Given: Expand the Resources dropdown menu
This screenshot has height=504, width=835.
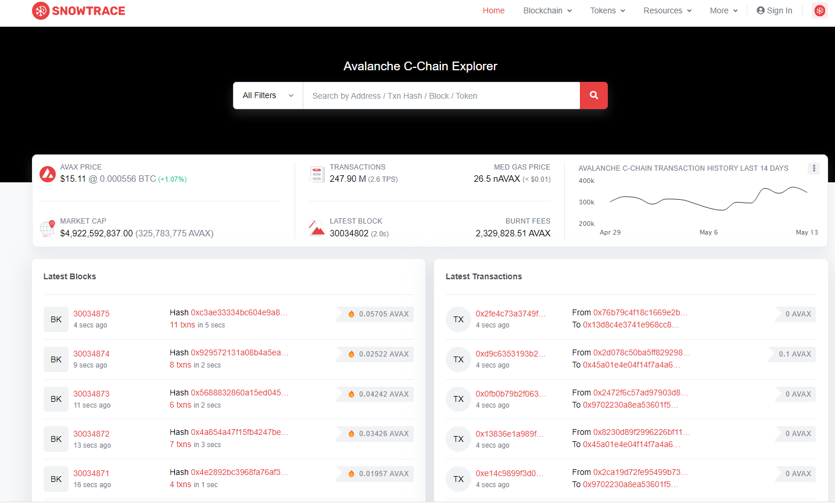Looking at the screenshot, I should click(x=667, y=10).
